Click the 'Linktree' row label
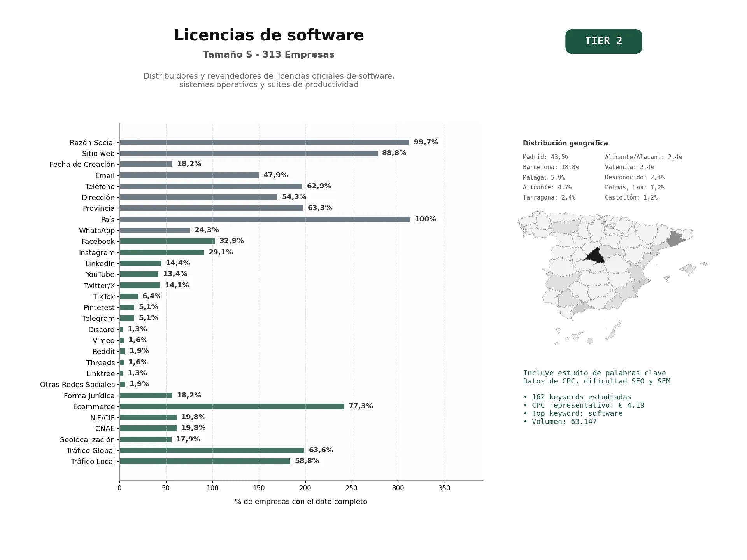This screenshot has height=560, width=747. tap(101, 374)
